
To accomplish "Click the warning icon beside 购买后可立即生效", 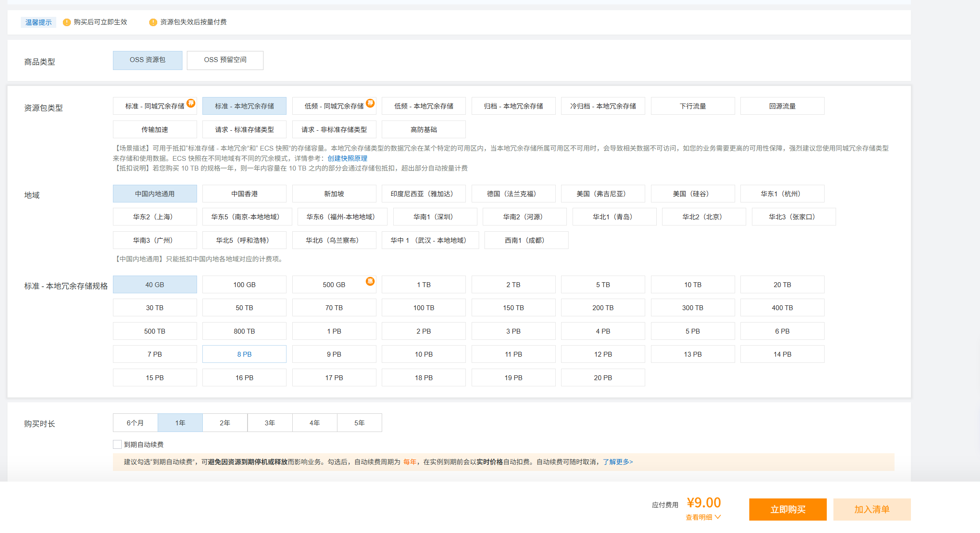I will point(67,23).
